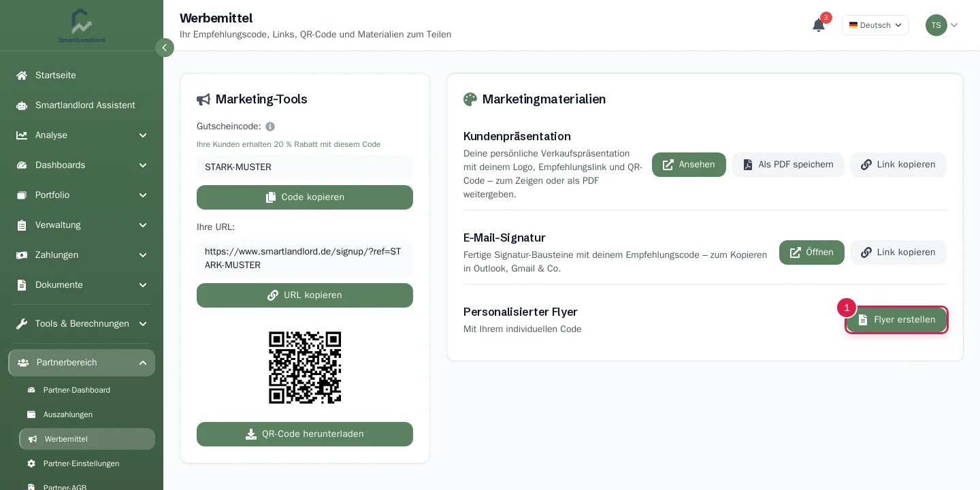Click the Portfolio folder icon
This screenshot has width=980, height=490.
pyautogui.click(x=22, y=195)
